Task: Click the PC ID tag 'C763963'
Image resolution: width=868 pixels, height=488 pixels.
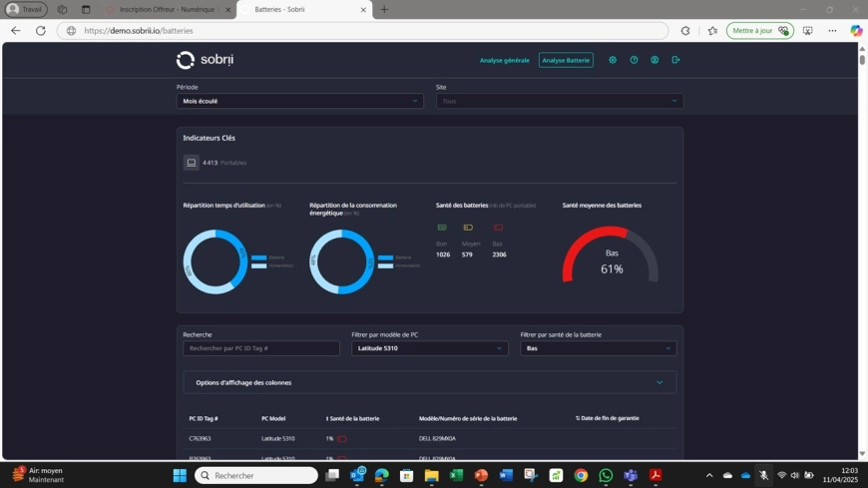Action: tap(200, 439)
